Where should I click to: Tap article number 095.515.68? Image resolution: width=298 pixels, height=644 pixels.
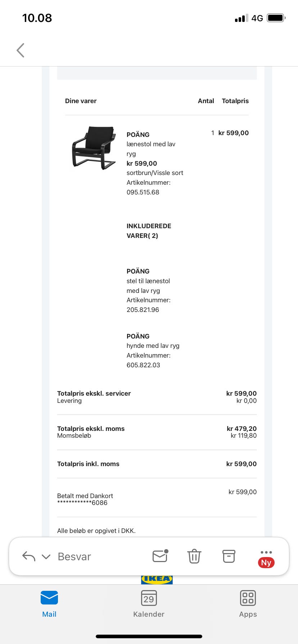point(143,192)
